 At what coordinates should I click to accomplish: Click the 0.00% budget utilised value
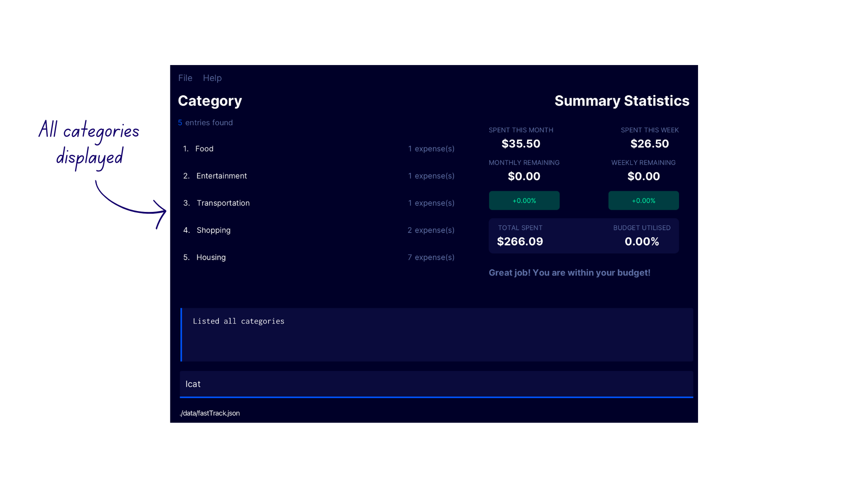pyautogui.click(x=642, y=241)
